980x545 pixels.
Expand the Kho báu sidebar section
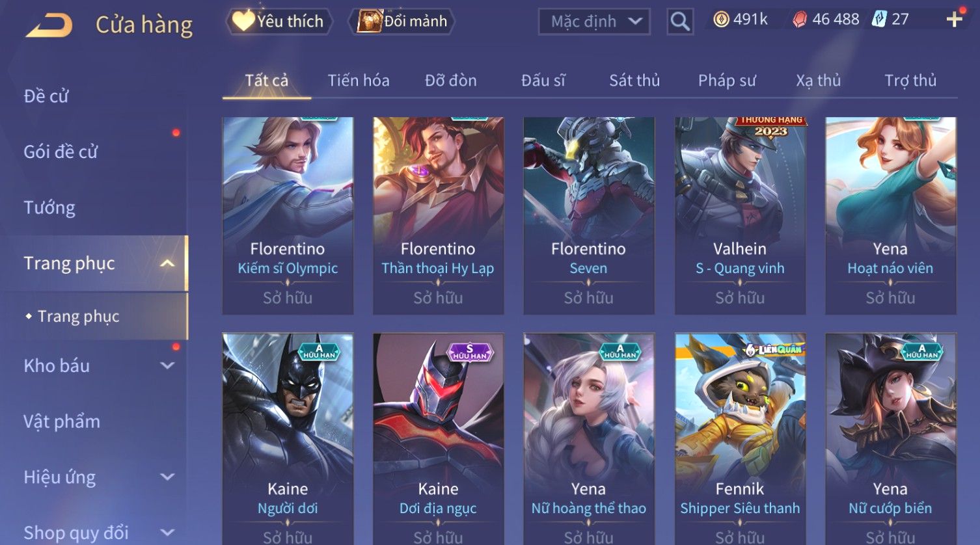[x=167, y=366]
